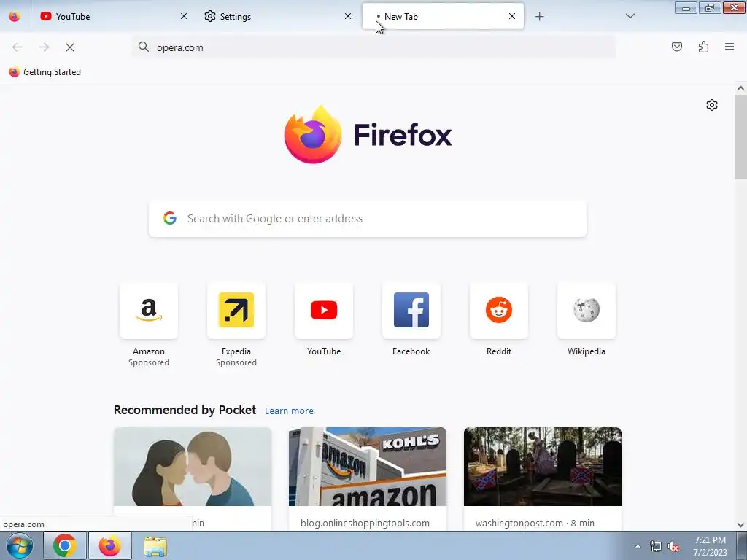Click blog.onlineshoppingtools.com source text

pos(365,523)
